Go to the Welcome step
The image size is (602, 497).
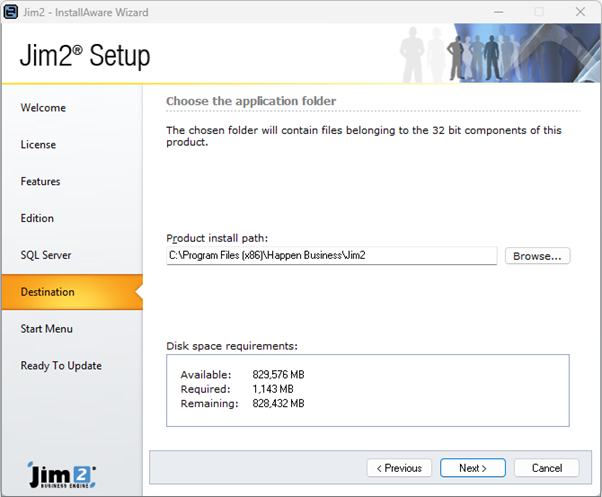[x=43, y=108]
